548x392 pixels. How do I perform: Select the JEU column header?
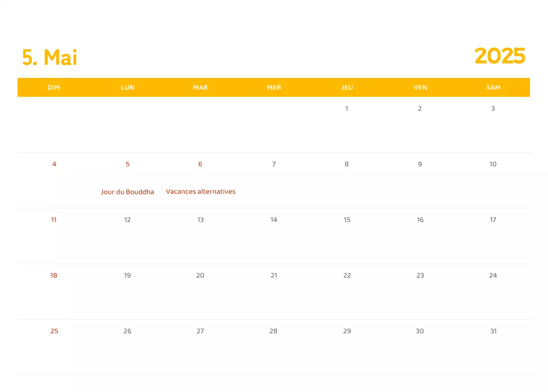click(x=347, y=87)
